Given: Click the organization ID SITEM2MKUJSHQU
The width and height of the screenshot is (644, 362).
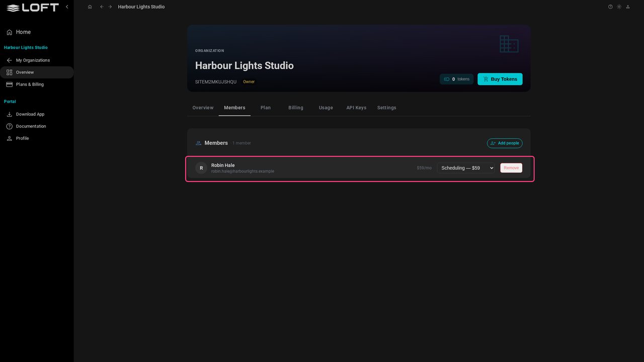Looking at the screenshot, I should pos(216,82).
